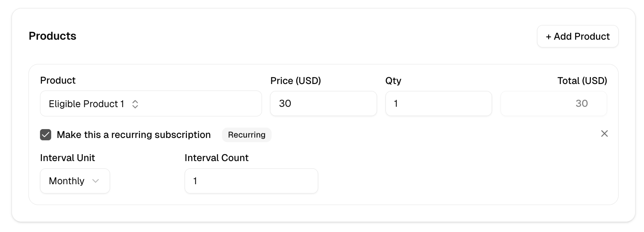Click the up-down chevron in Product selector
The width and height of the screenshot is (644, 232).
(x=135, y=104)
